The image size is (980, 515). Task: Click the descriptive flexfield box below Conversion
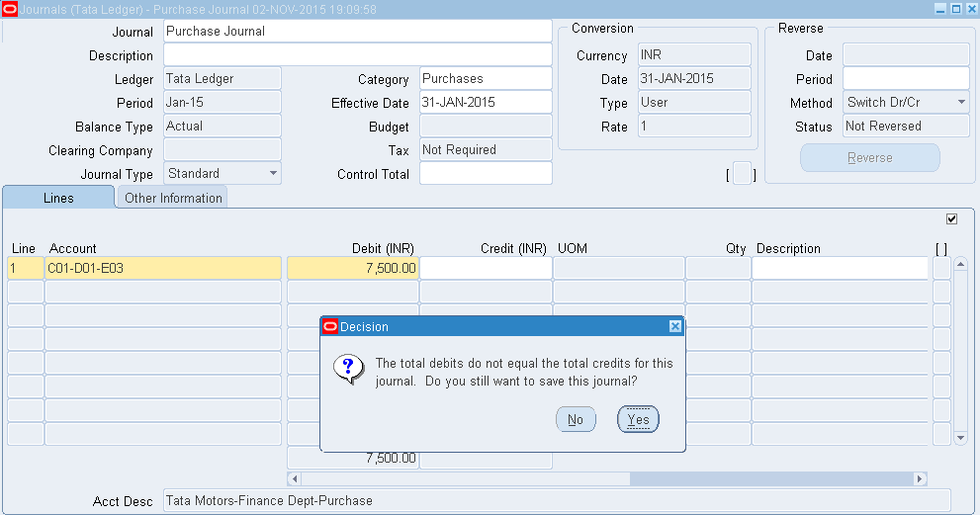[x=741, y=174]
